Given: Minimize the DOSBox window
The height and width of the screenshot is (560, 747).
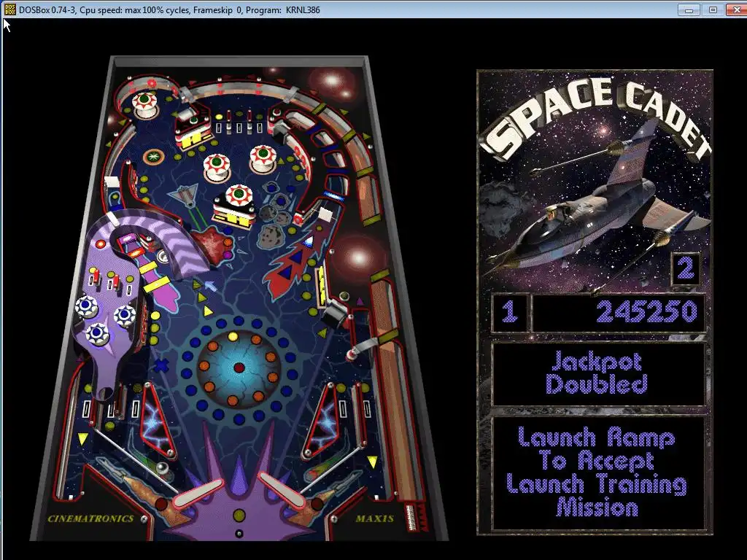Looking at the screenshot, I should tap(689, 9).
